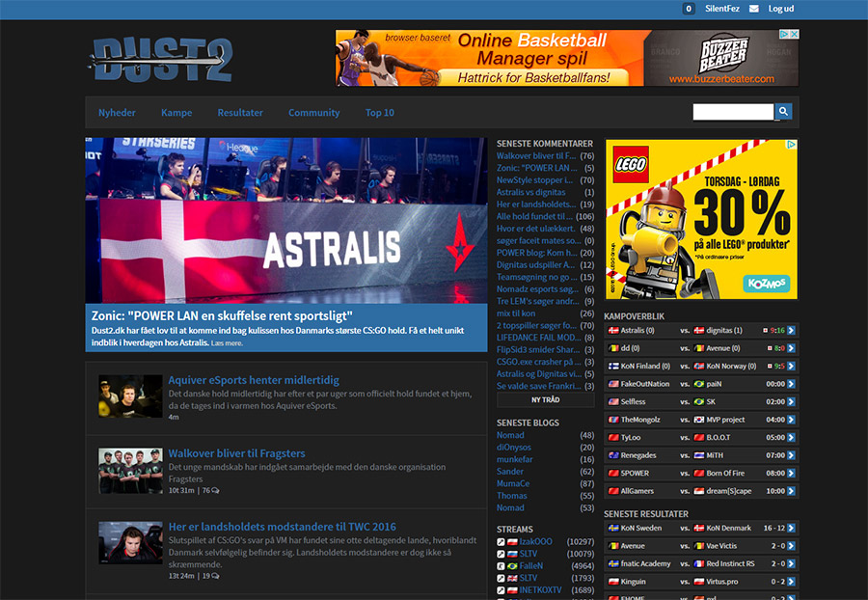Open comment thread "mix til kon"
The height and width of the screenshot is (600, 868).
tap(516, 314)
